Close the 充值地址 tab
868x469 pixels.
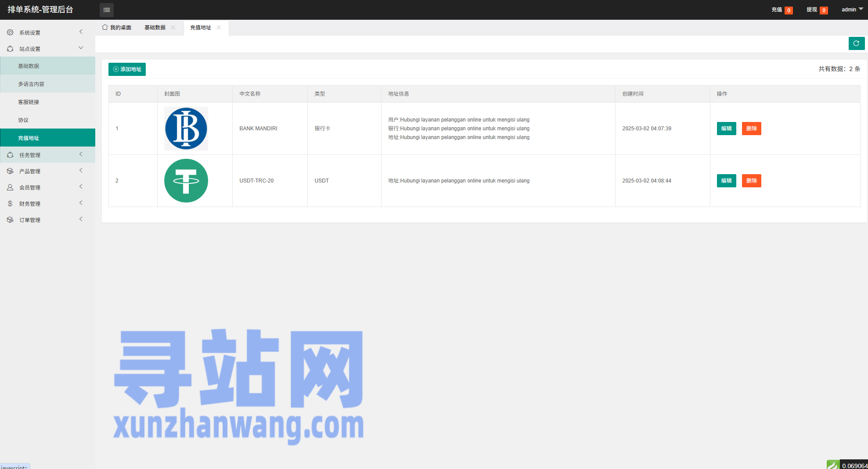[219, 28]
